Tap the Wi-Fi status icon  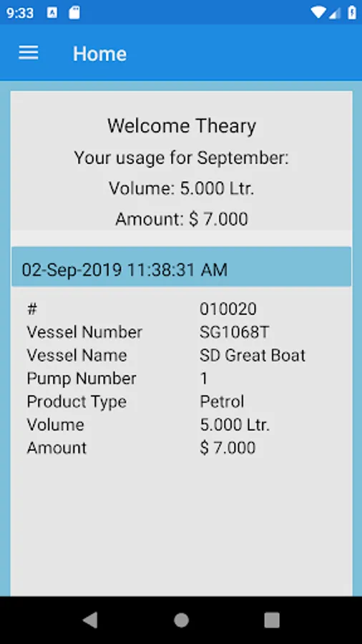(x=318, y=12)
